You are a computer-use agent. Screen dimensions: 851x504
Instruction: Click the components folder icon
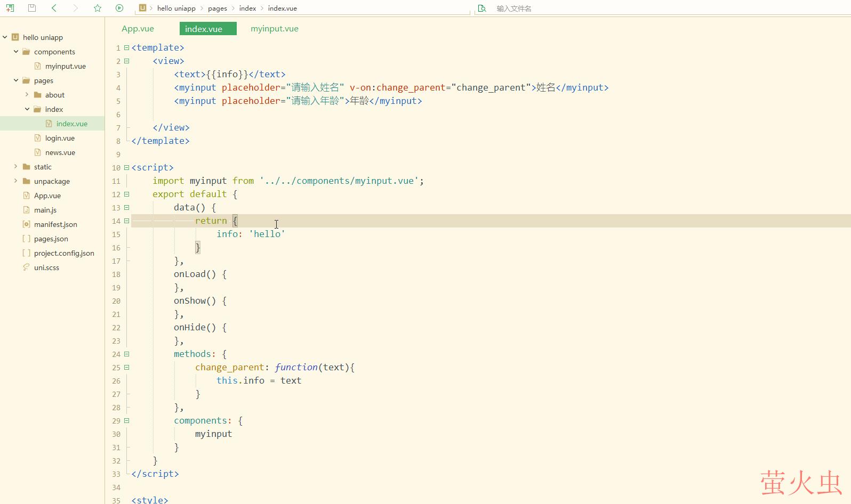pos(26,52)
